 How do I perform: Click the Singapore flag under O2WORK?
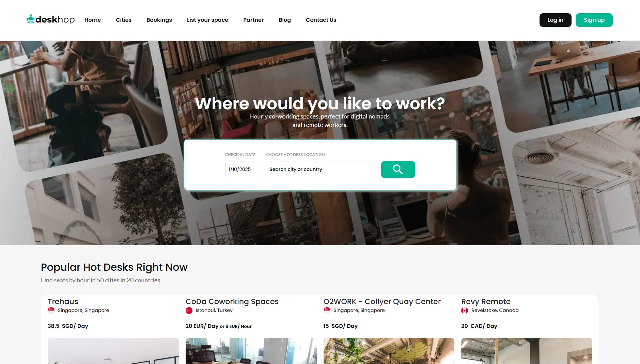pyautogui.click(x=327, y=310)
